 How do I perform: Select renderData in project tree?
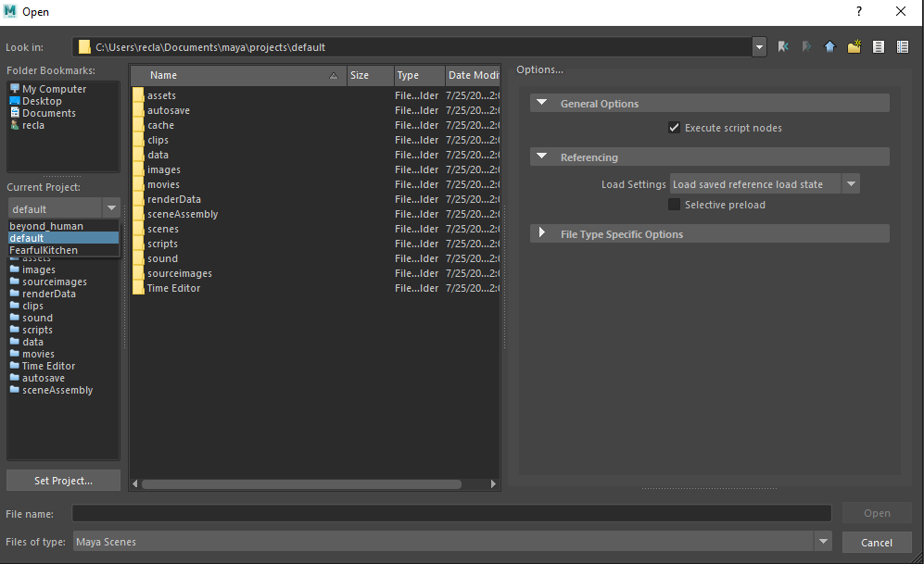pos(43,294)
